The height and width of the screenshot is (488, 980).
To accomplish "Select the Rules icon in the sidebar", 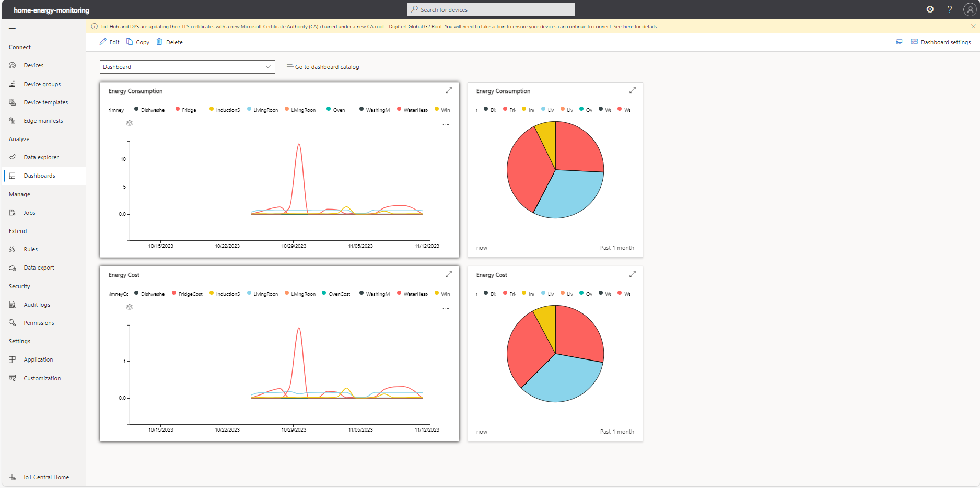I will pyautogui.click(x=12, y=249).
